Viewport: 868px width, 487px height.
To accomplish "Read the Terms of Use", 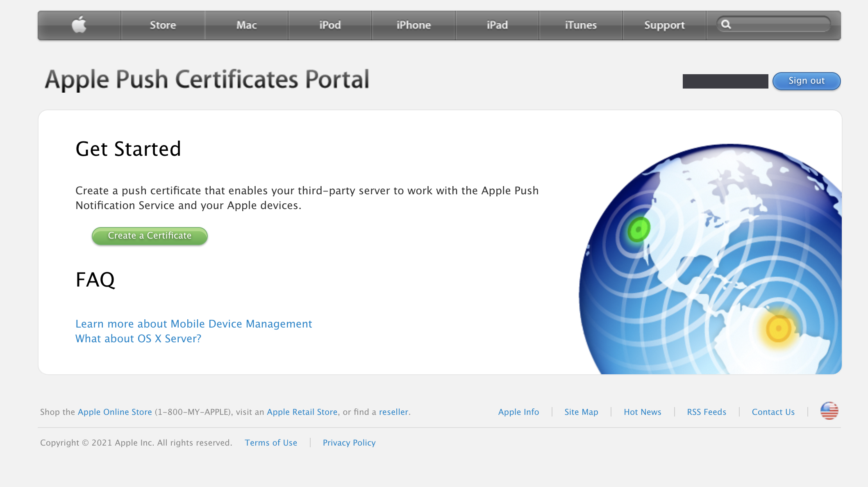I will click(x=271, y=443).
